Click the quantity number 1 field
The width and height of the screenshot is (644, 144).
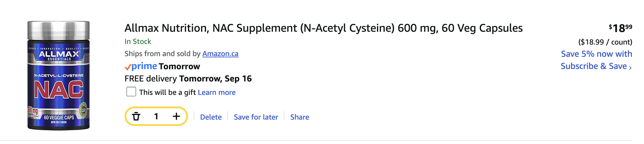click(x=156, y=116)
